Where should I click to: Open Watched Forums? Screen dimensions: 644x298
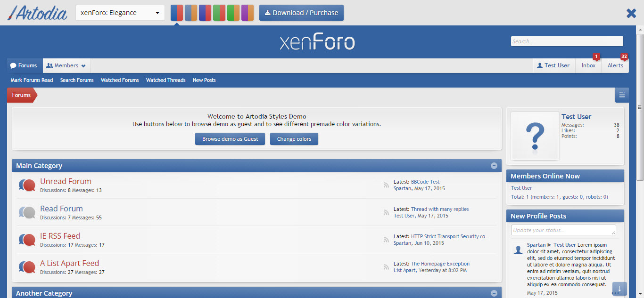click(x=120, y=80)
